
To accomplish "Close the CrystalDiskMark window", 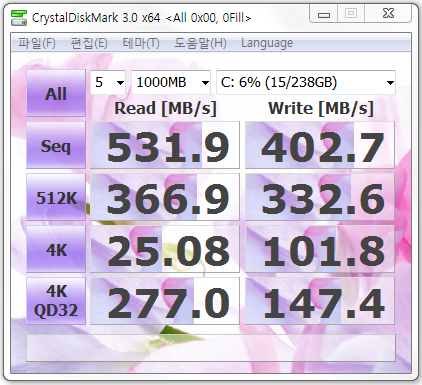I will point(388,14).
